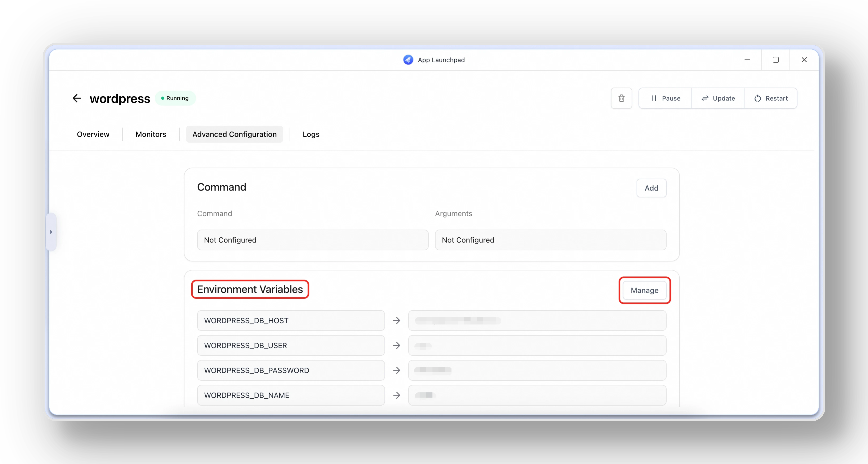Expand the left side panel handle
The image size is (868, 464).
(51, 232)
